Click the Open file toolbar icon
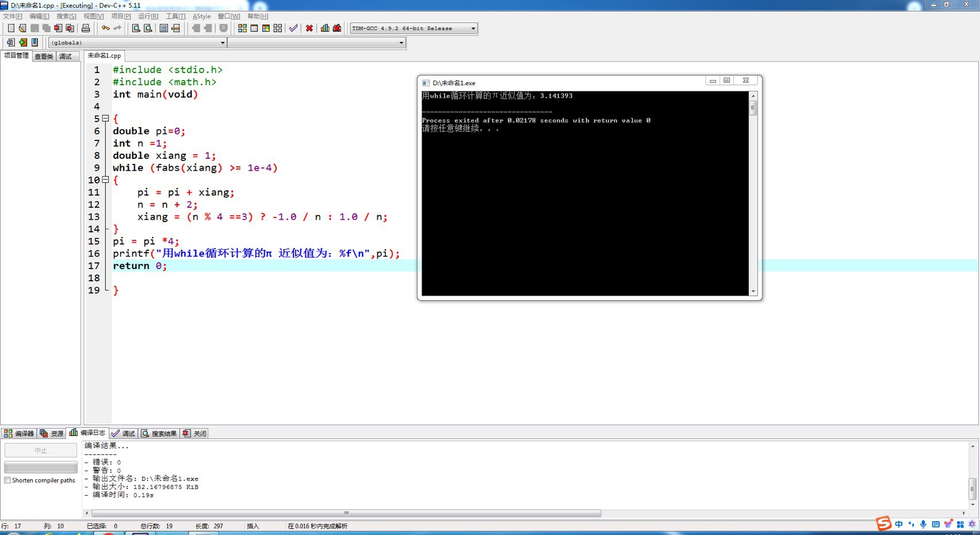Image resolution: width=980 pixels, height=535 pixels. (x=22, y=28)
